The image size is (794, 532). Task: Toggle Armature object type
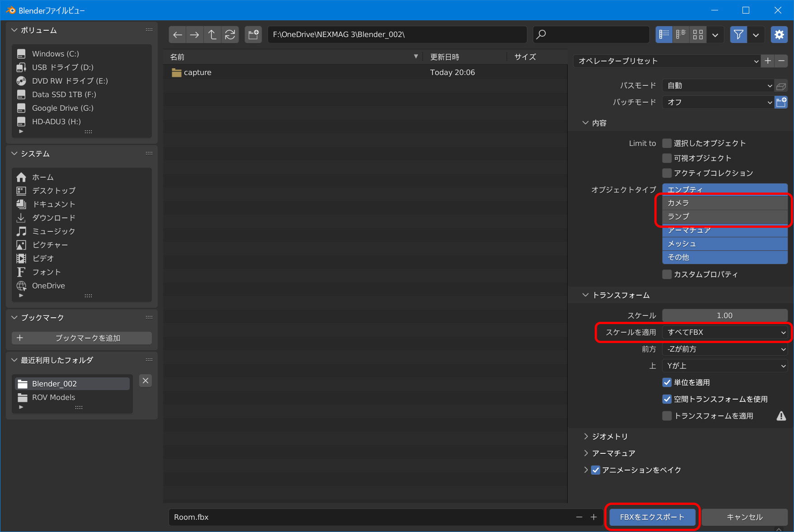click(725, 230)
